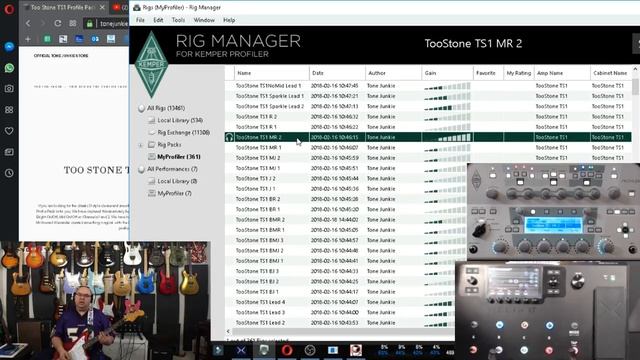This screenshot has width=640, height=360.
Task: Sort by Amp Name column header
Action: [x=562, y=73]
